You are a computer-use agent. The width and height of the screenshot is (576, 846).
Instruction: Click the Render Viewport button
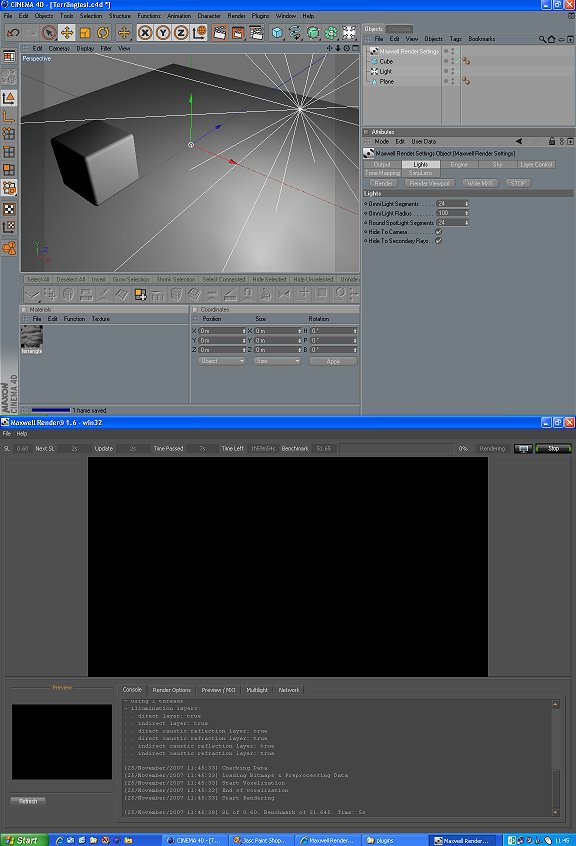(429, 183)
